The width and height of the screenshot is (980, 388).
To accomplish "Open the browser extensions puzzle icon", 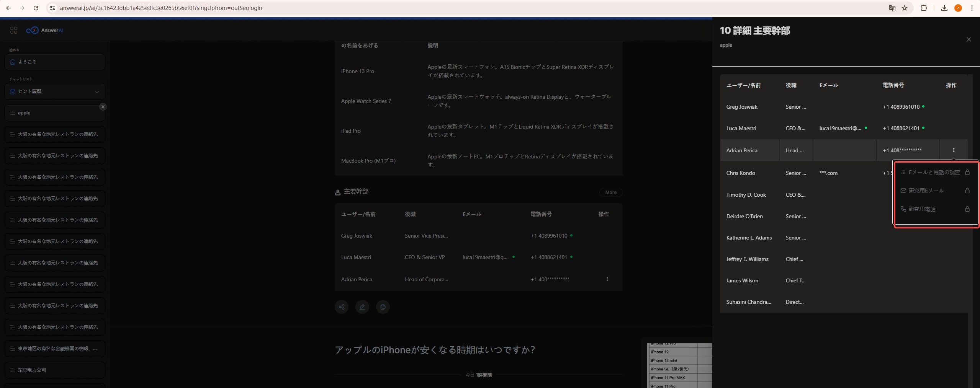I will [x=924, y=8].
